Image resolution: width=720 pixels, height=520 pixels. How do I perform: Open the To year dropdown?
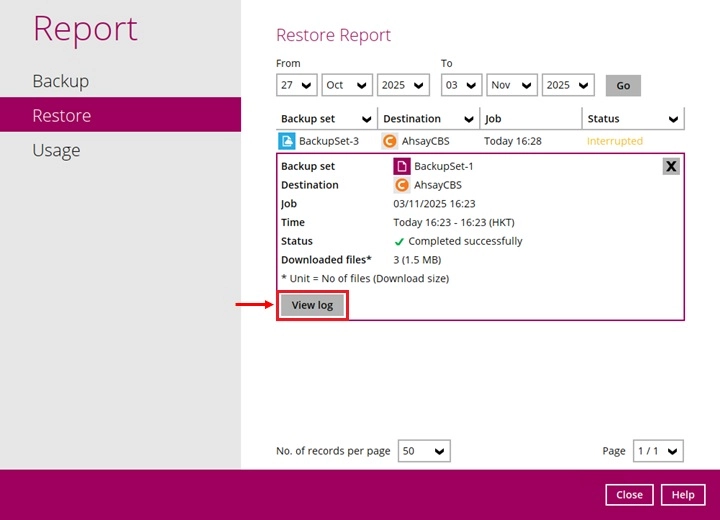point(568,85)
